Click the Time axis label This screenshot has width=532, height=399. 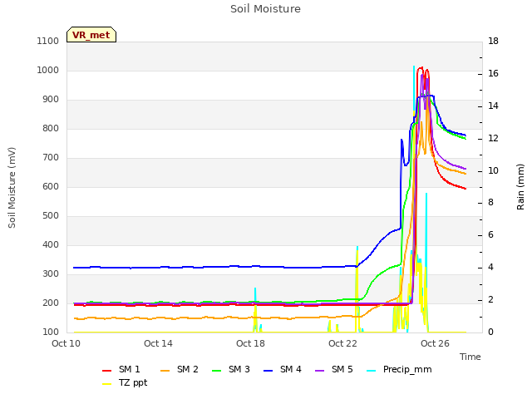[x=470, y=357]
